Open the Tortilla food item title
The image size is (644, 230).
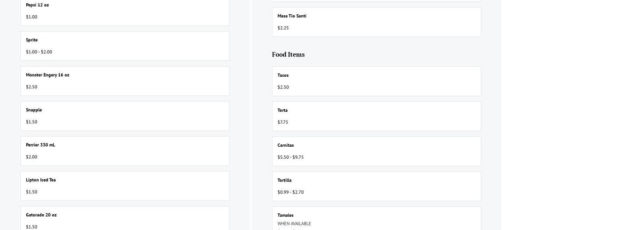click(x=284, y=180)
